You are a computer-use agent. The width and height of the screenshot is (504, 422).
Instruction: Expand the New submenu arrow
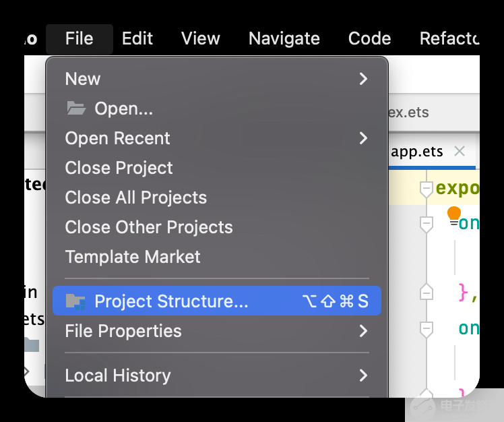(x=364, y=79)
